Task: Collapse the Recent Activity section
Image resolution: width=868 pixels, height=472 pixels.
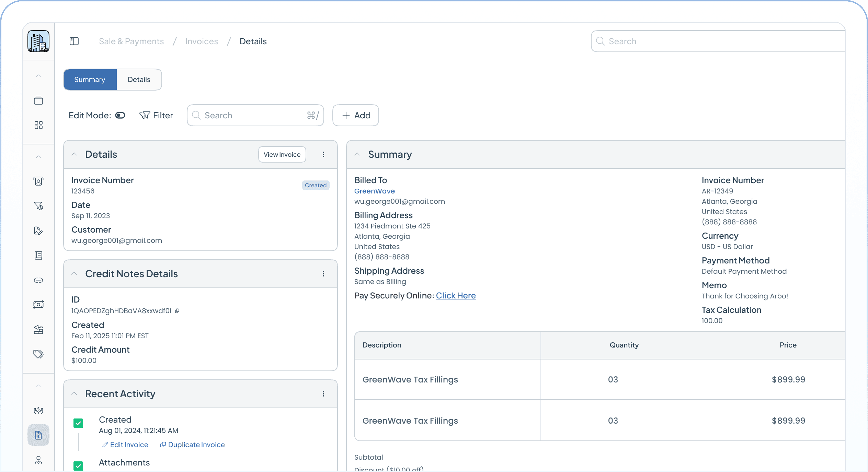Action: 74,394
